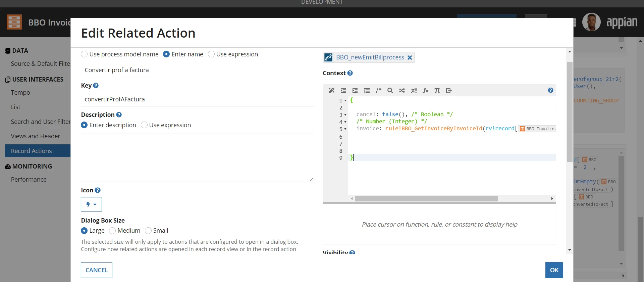
Task: Click the dialog scroll down arrow
Action: 570,250
